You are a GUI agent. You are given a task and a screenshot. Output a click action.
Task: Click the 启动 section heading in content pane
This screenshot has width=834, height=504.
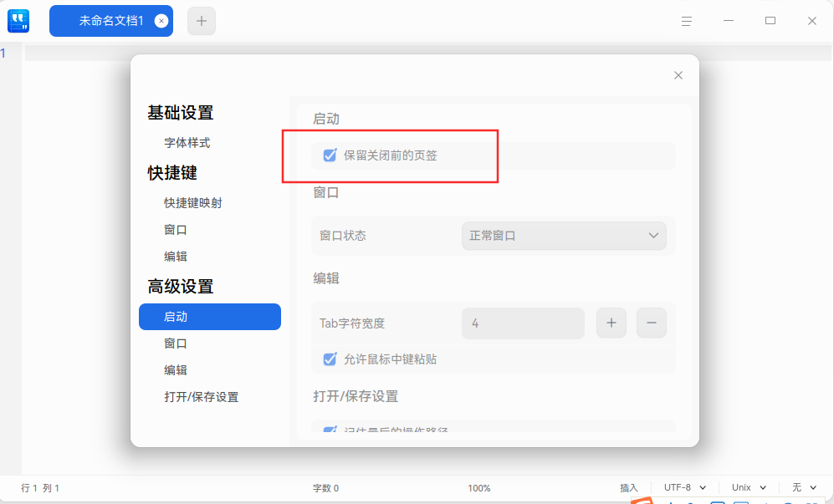[326, 119]
